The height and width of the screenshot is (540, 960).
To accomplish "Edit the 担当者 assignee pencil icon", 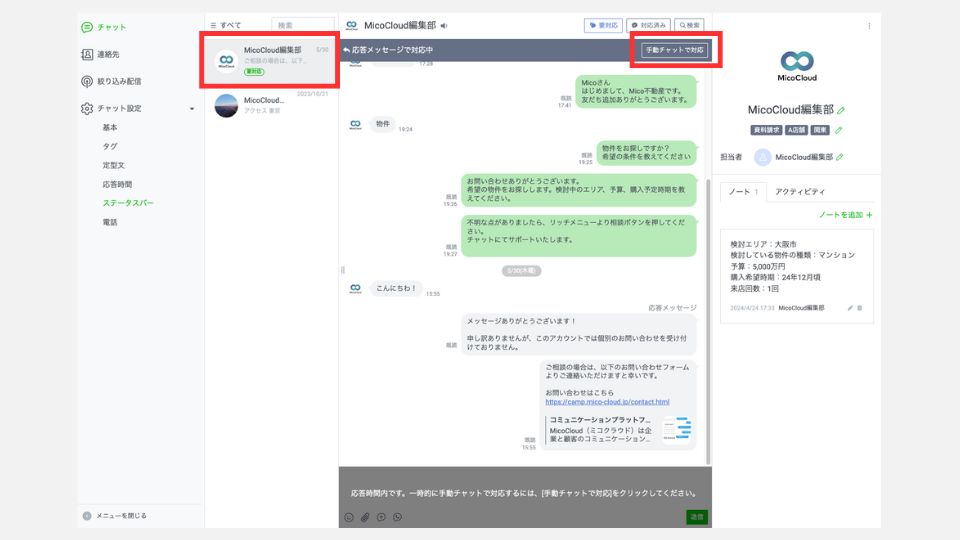I will [x=839, y=157].
